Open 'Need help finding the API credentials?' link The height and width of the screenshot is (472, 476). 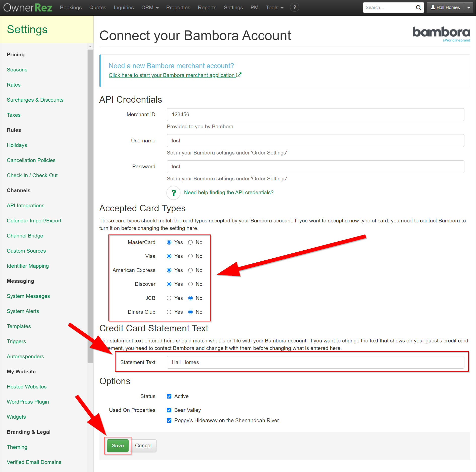pos(229,193)
